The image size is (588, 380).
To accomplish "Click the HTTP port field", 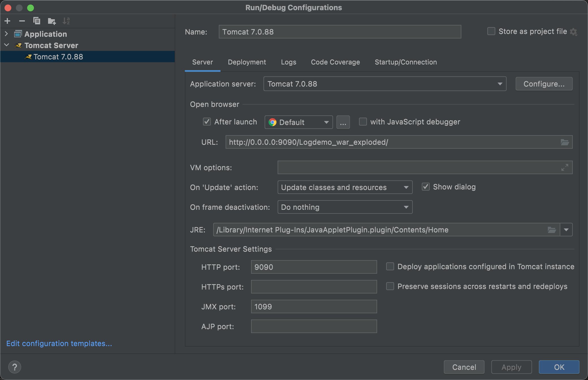I will 314,267.
